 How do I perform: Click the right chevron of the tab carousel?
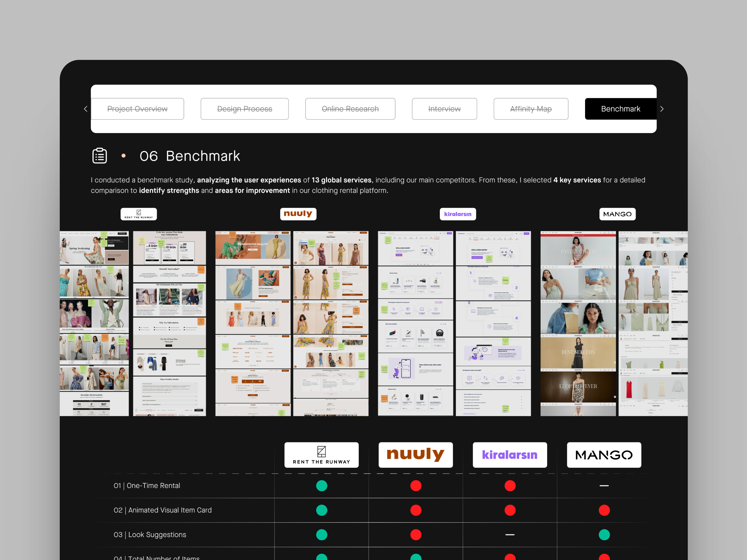click(x=662, y=109)
